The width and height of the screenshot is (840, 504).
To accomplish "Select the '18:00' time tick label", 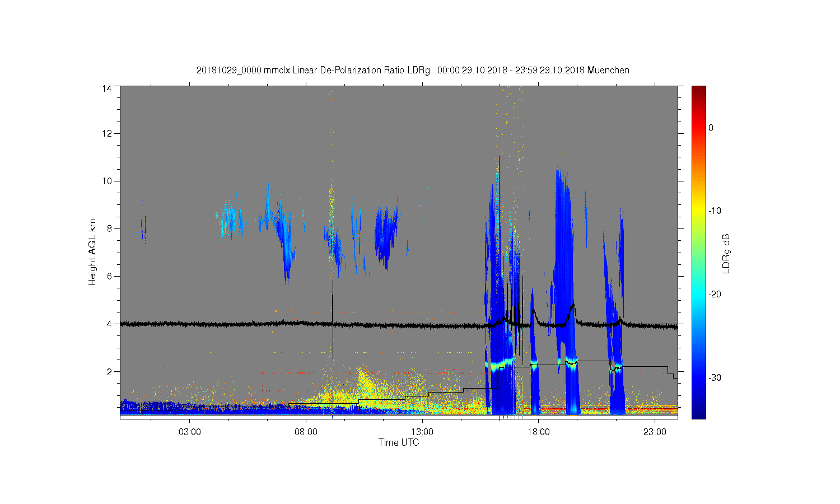I will coord(539,432).
